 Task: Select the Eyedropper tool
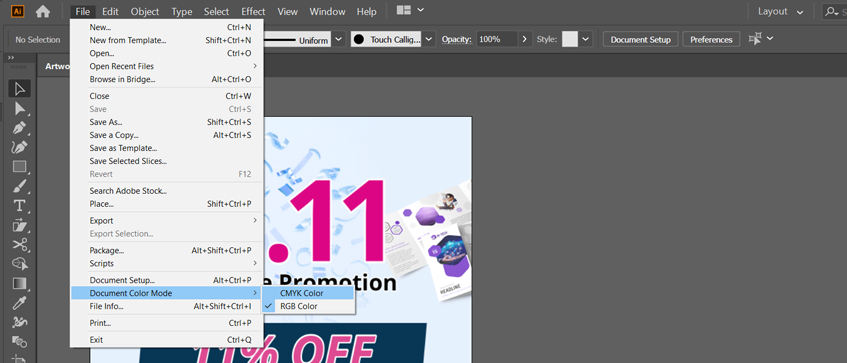19,303
